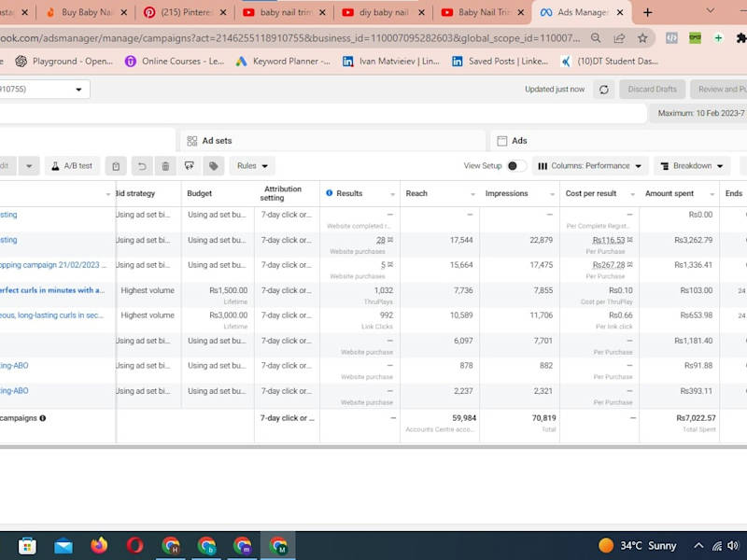Open the shopping campaign 21/02/2023 link
The image size is (747, 560).
tap(53, 265)
